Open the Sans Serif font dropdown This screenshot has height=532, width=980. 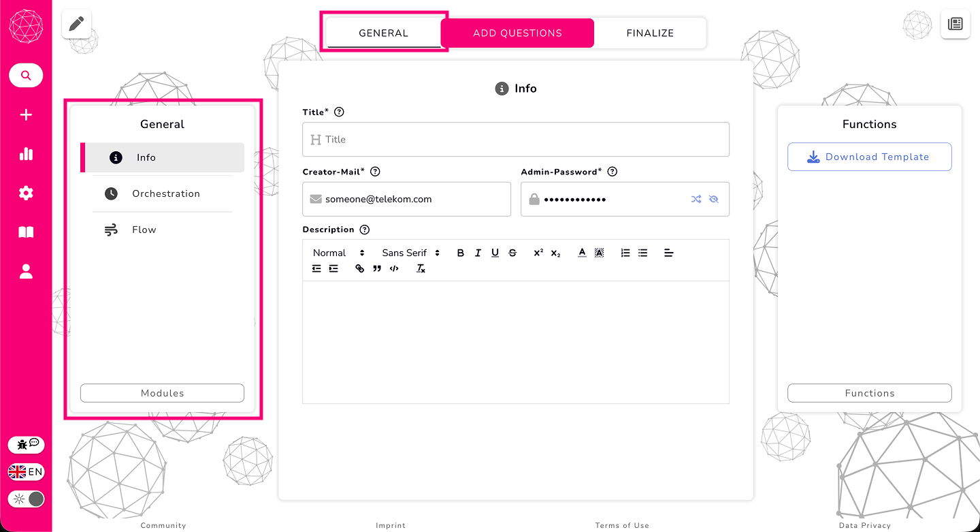(410, 253)
